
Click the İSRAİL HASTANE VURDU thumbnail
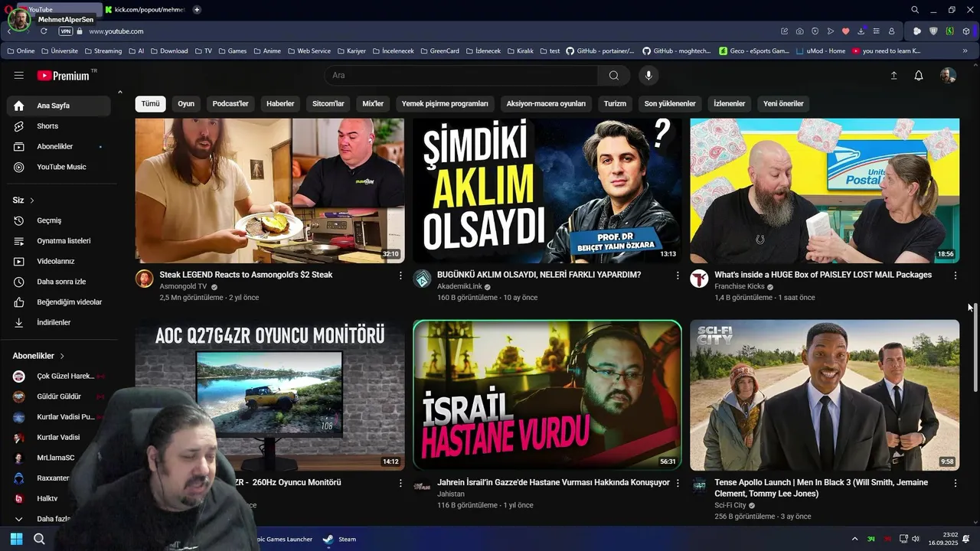pos(547,395)
